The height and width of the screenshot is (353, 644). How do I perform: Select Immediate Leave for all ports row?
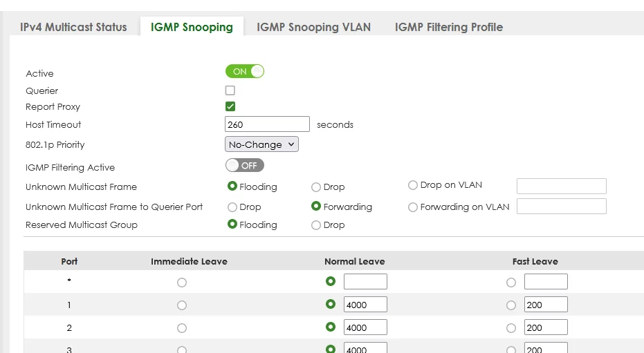[x=182, y=283]
